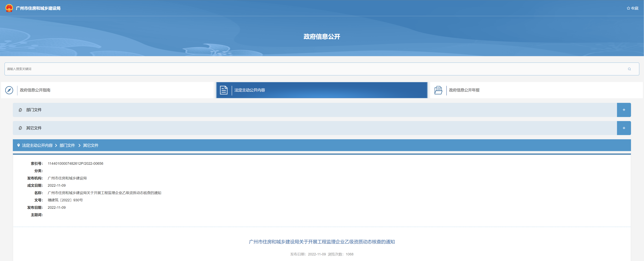
Task: Expand the 其它文件 section with plus
Action: 624,128
